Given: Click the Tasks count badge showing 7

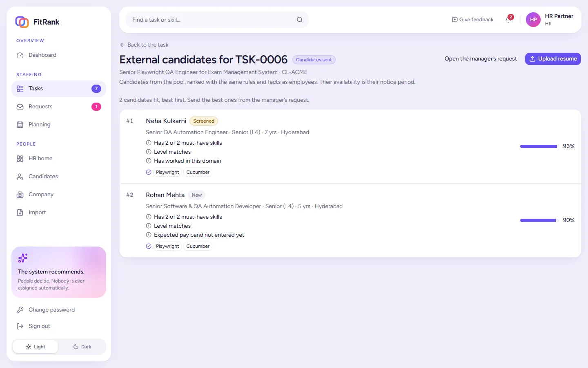Looking at the screenshot, I should tap(96, 89).
